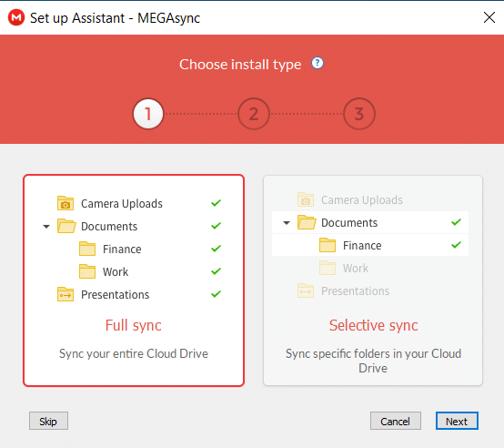This screenshot has height=448, width=504.
Task: Click Documents green checkmark in Selective sync
Action: [456, 222]
